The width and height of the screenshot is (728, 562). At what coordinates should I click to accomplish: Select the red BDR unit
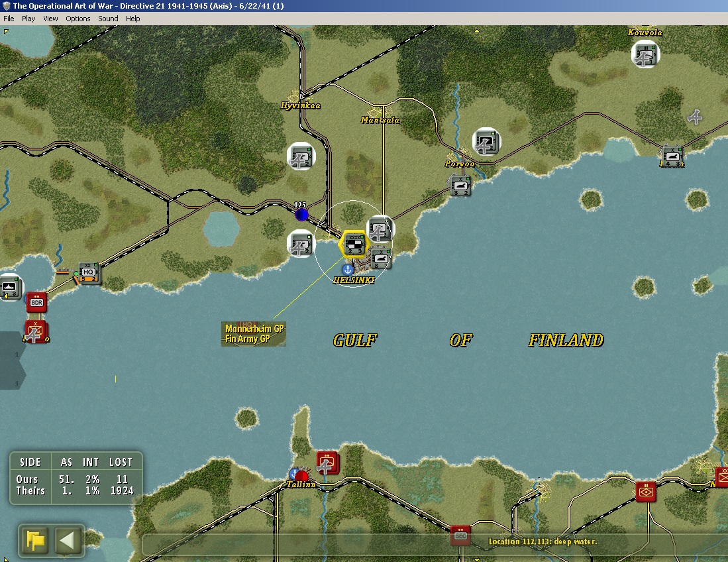(x=36, y=302)
